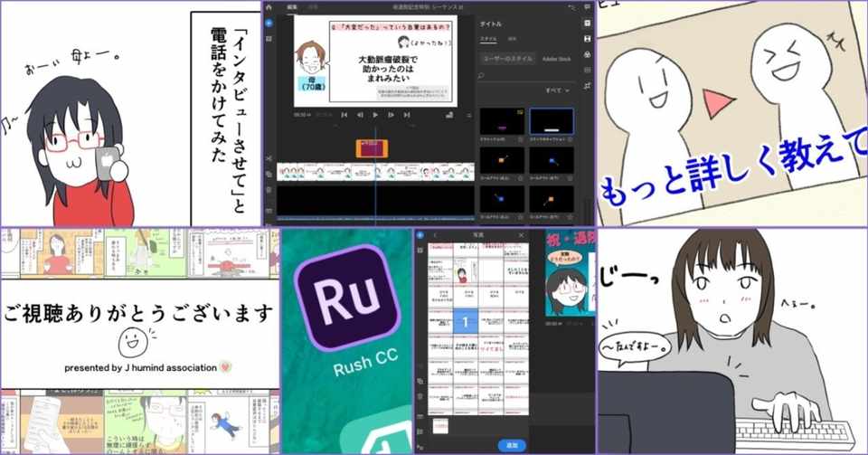The height and width of the screenshot is (455, 868).
Task: Click the red-shirt character thumbnail in picker
Action: point(465,271)
